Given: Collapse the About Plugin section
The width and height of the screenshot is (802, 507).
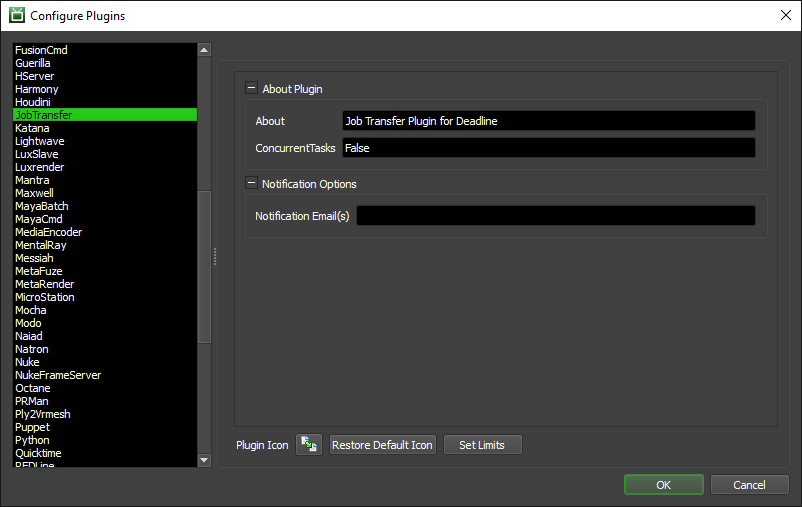Looking at the screenshot, I should coord(251,89).
